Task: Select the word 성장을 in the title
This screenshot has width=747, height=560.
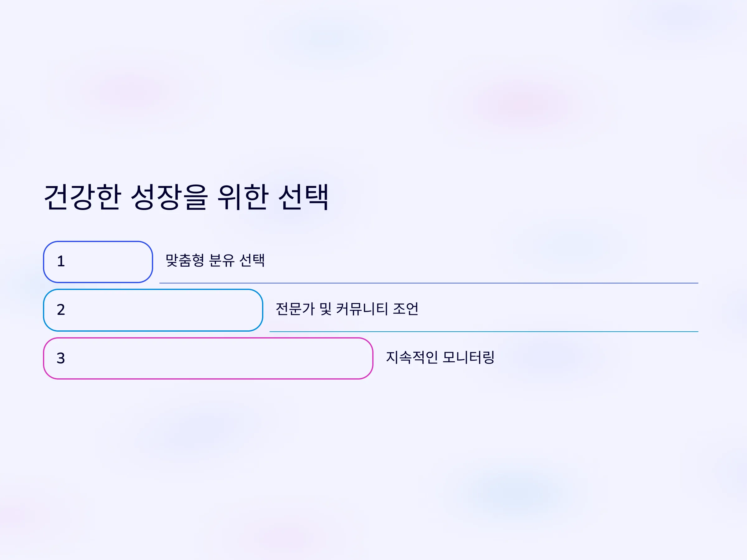Action: [x=169, y=197]
